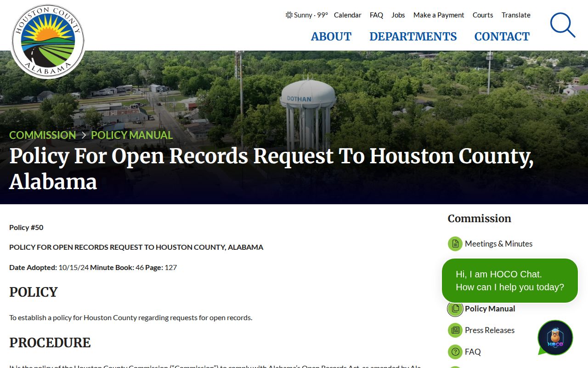Go to COMMISSION breadcrumb
This screenshot has width=588, height=368.
(x=43, y=135)
